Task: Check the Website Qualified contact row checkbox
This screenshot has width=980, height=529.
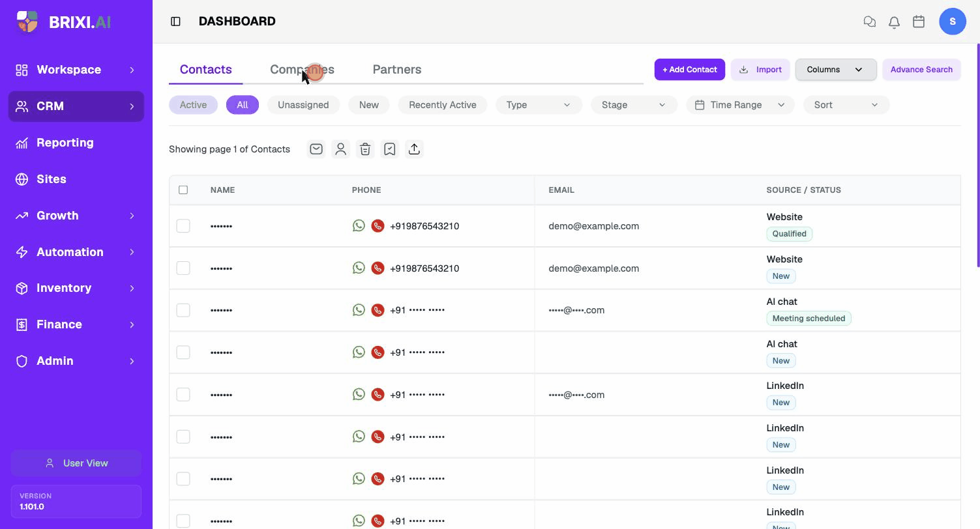Action: pyautogui.click(x=183, y=226)
